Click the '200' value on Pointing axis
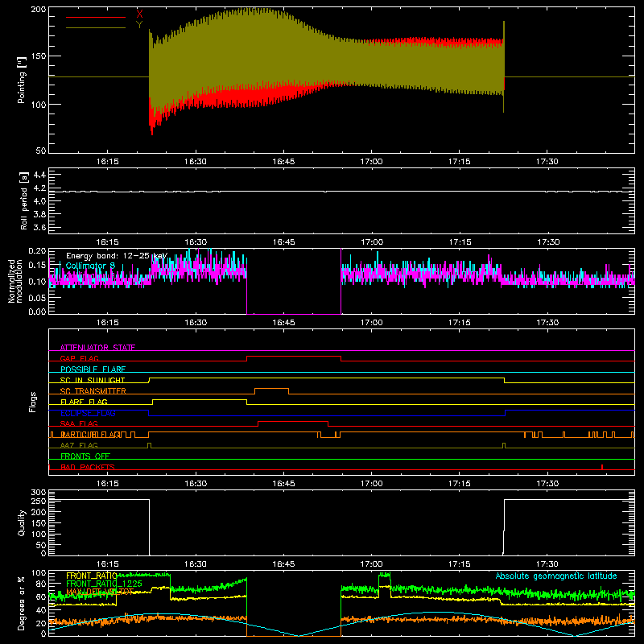644x644 pixels. (x=39, y=10)
